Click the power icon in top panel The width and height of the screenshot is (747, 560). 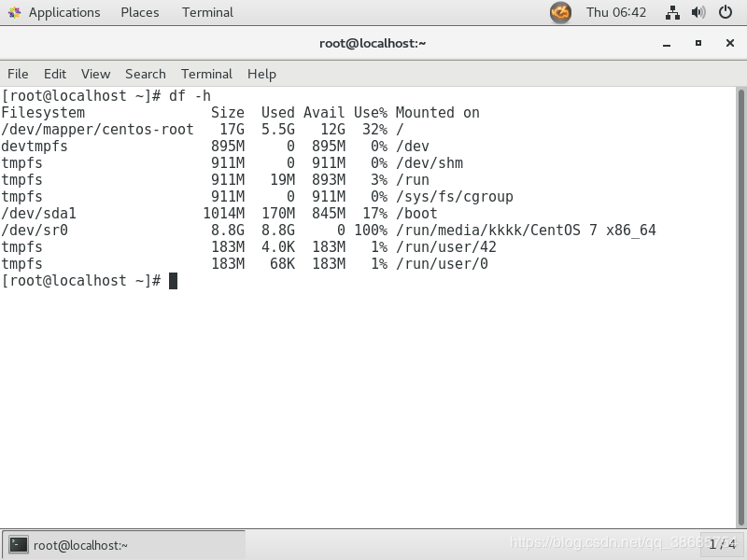(x=726, y=12)
